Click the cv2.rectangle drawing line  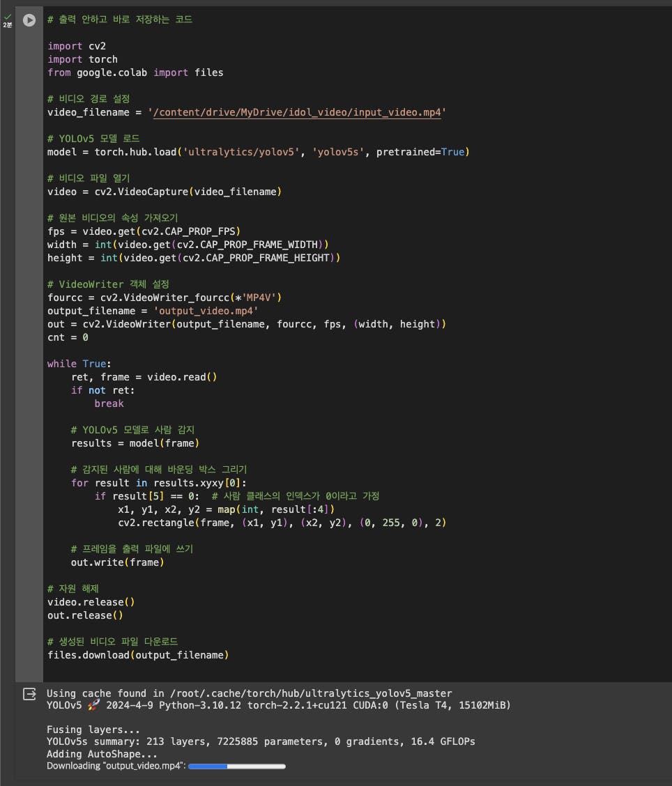[282, 523]
